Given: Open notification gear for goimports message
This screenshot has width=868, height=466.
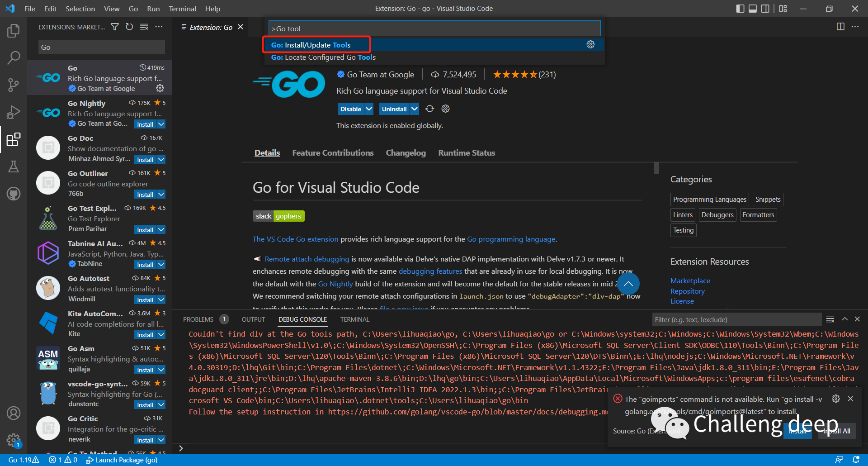Looking at the screenshot, I should pyautogui.click(x=836, y=399).
